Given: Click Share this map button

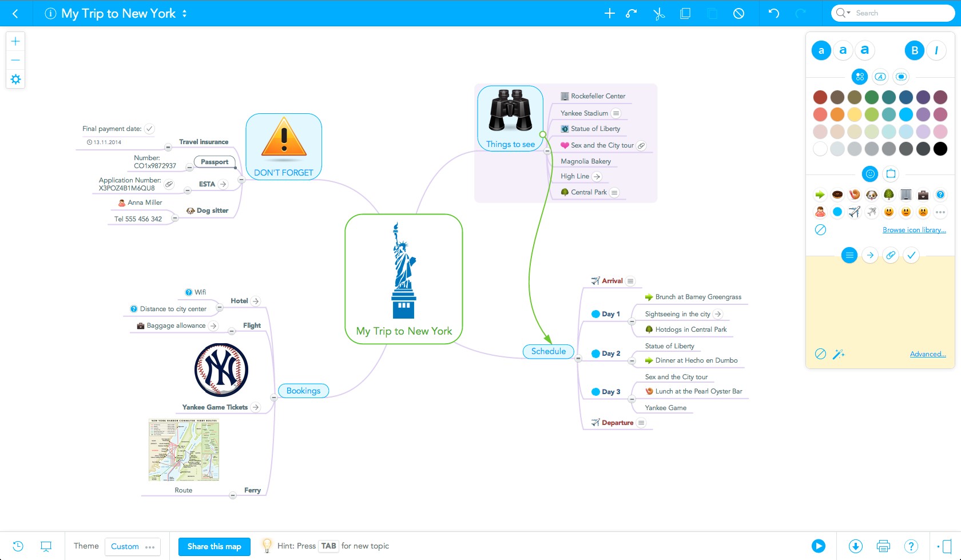Looking at the screenshot, I should point(214,546).
